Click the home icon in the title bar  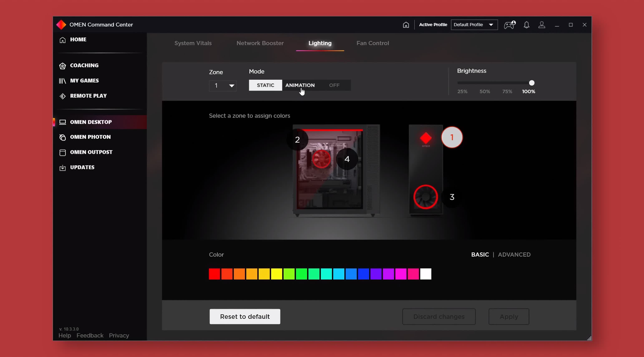tap(406, 25)
